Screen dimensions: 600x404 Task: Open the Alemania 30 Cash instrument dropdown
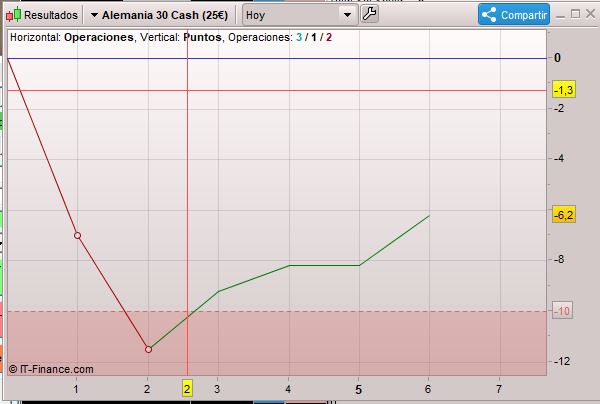(159, 15)
